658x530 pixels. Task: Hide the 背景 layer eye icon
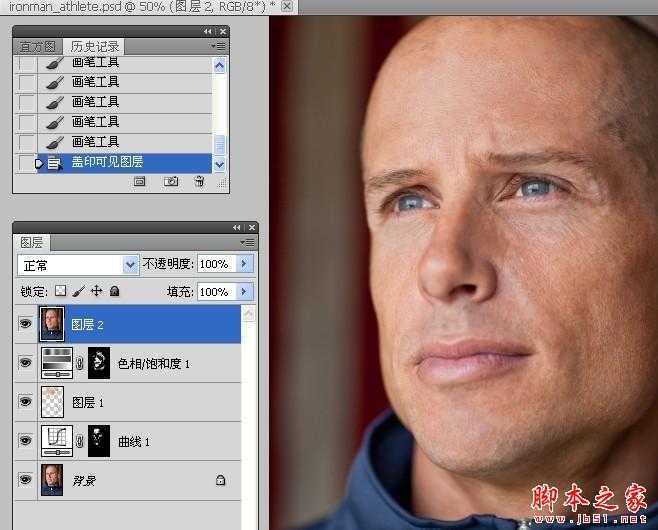26,479
